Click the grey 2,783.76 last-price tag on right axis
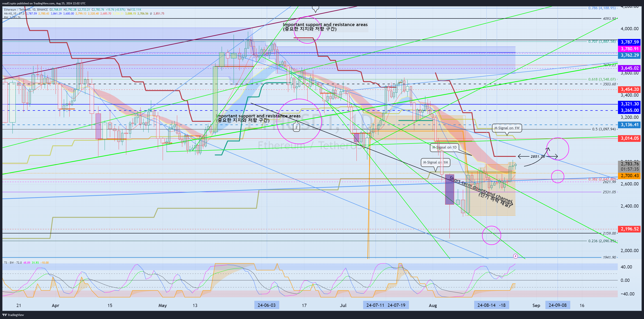 (629, 164)
